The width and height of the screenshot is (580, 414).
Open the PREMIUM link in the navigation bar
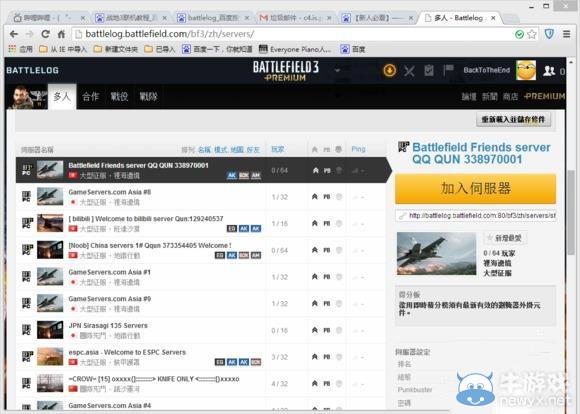(544, 97)
